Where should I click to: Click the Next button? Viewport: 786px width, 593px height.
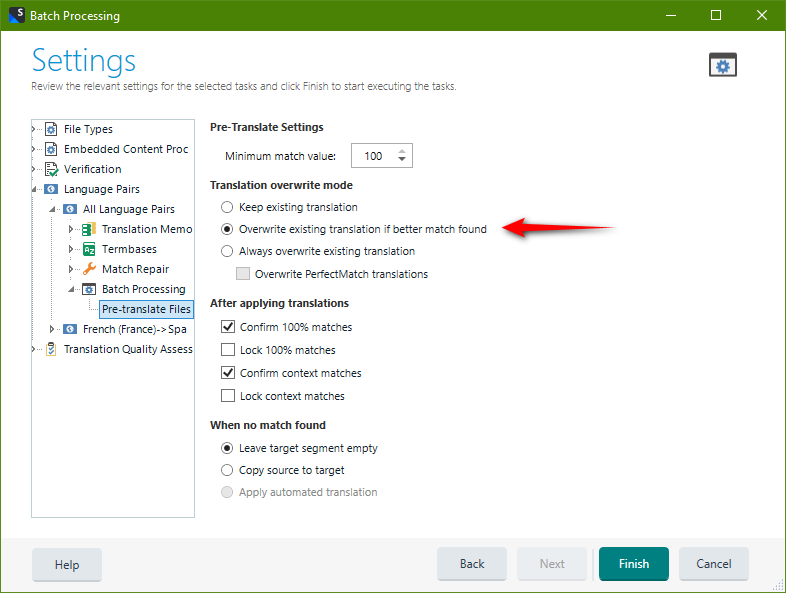[552, 564]
